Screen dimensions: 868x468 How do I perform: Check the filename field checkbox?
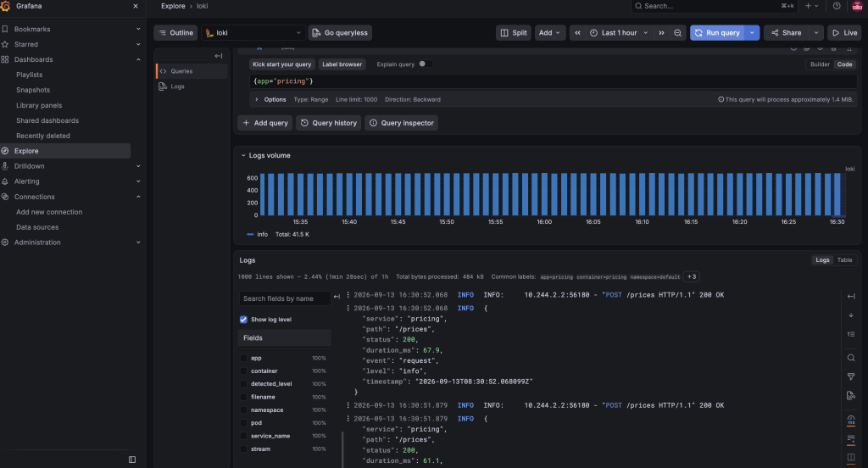click(243, 397)
